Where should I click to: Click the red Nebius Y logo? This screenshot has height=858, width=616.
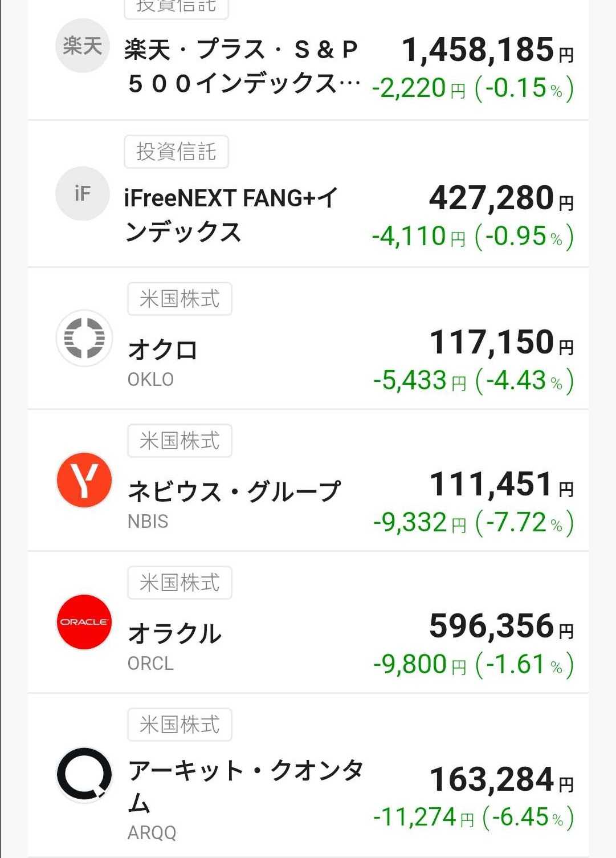(84, 480)
